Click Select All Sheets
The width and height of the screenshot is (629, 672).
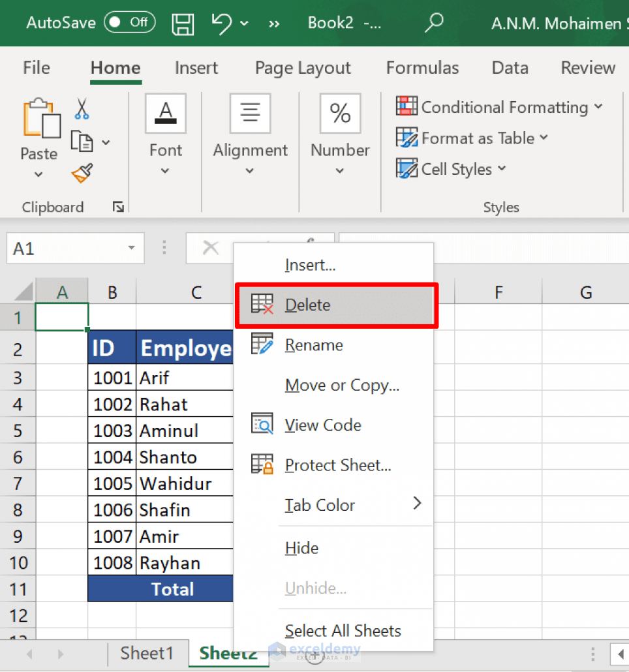(x=343, y=631)
